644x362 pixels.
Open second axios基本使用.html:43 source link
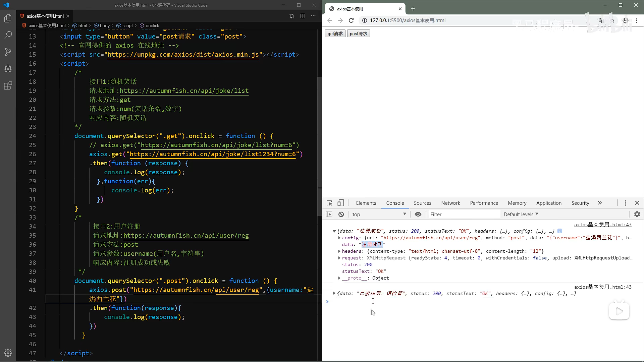click(x=603, y=287)
